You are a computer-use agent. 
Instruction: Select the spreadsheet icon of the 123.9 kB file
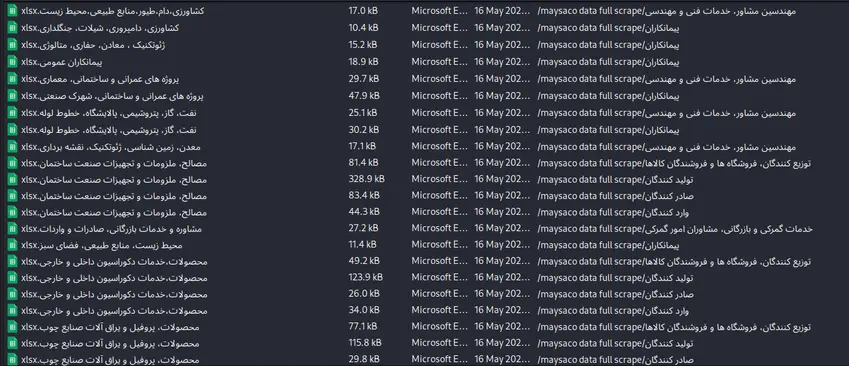(x=13, y=278)
